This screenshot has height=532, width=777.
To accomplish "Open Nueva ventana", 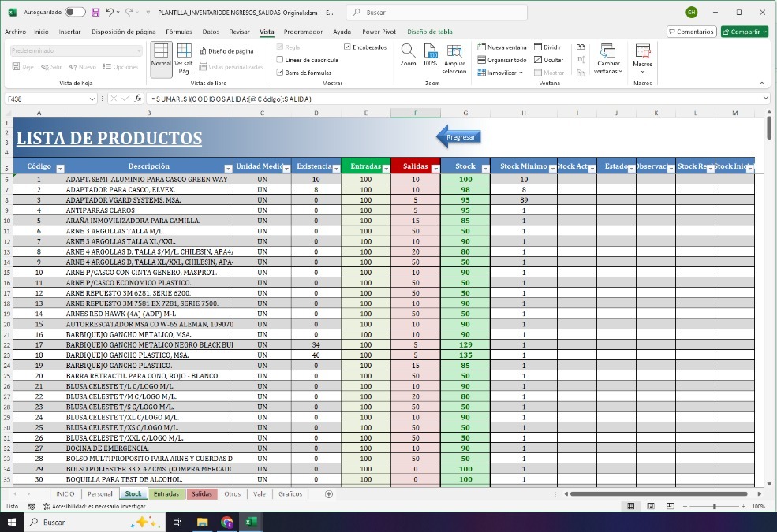I will pyautogui.click(x=502, y=47).
